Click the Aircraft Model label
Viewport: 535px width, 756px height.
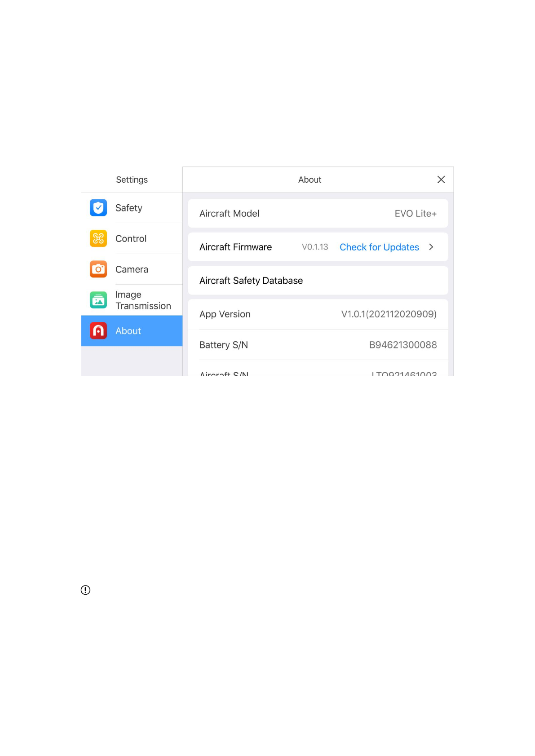229,214
